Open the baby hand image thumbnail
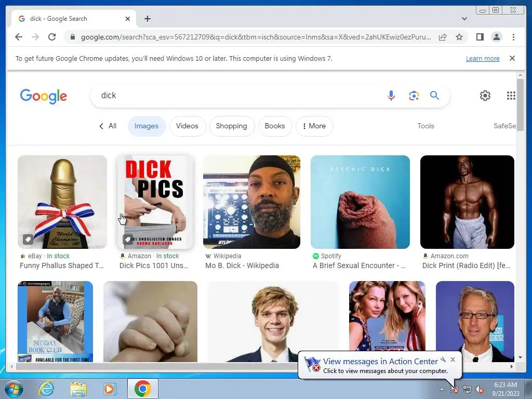 coord(150,321)
